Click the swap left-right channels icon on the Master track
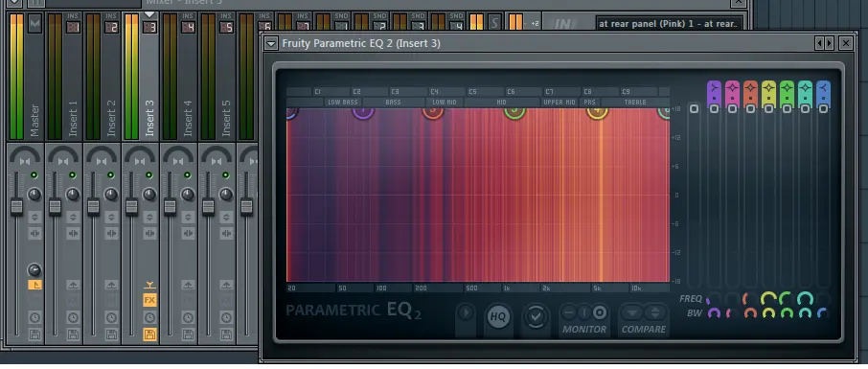868x369 pixels. pyautogui.click(x=34, y=233)
